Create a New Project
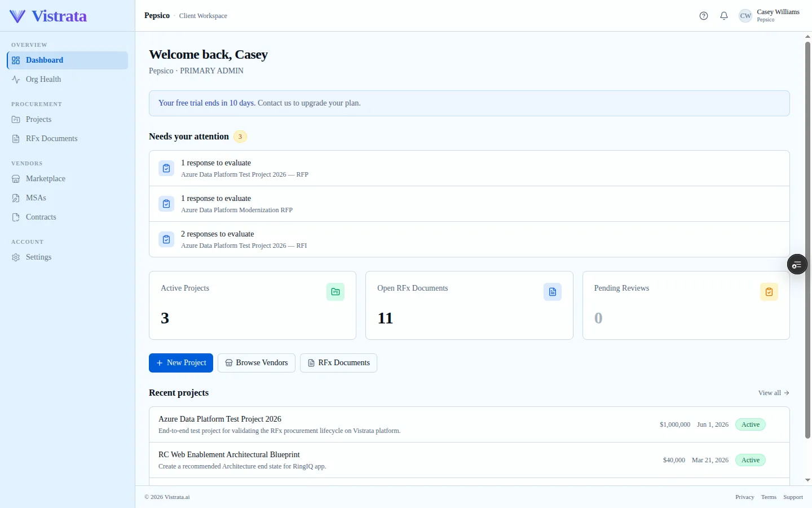Image resolution: width=812 pixels, height=508 pixels. click(181, 363)
